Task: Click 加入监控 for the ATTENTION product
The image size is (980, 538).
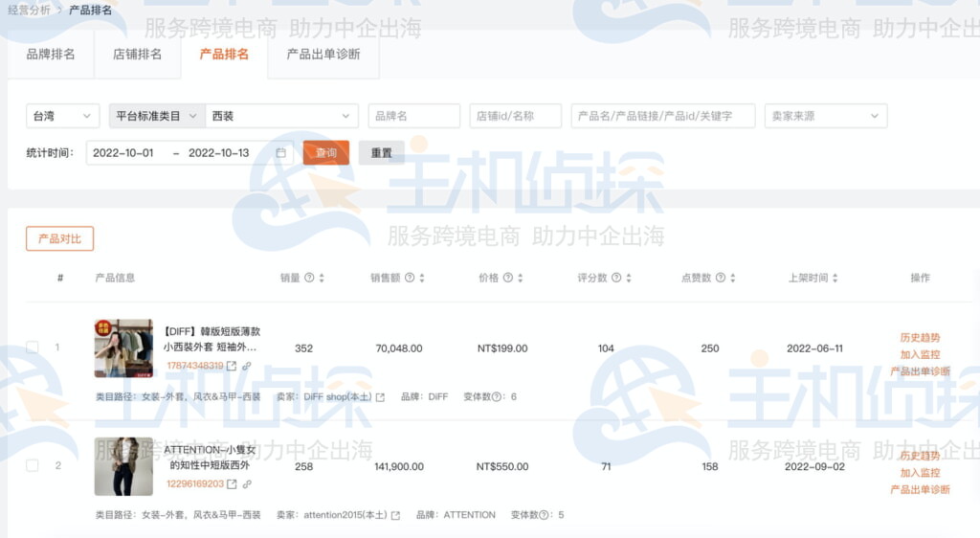Action: click(920, 472)
